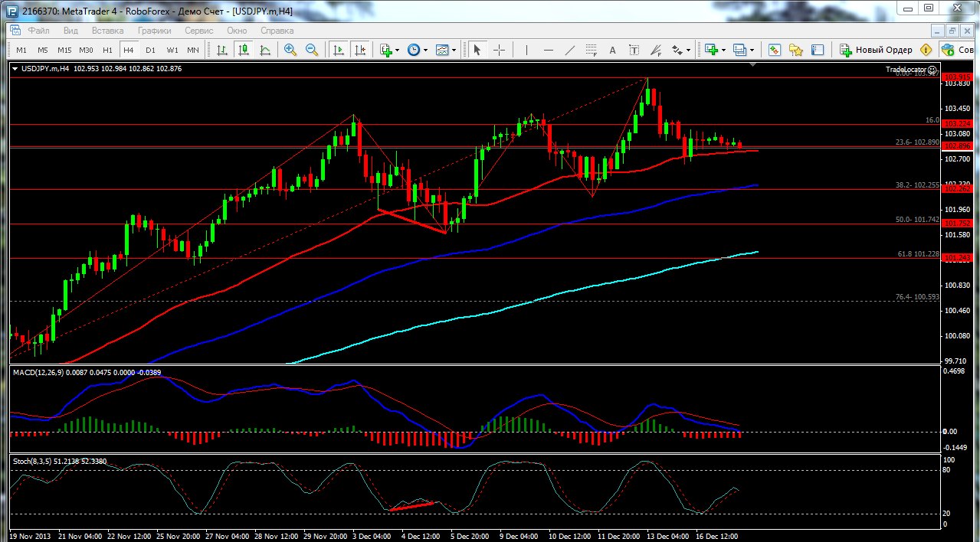This screenshot has width=980, height=542.
Task: Select the active H4 timeframe
Action: point(129,50)
